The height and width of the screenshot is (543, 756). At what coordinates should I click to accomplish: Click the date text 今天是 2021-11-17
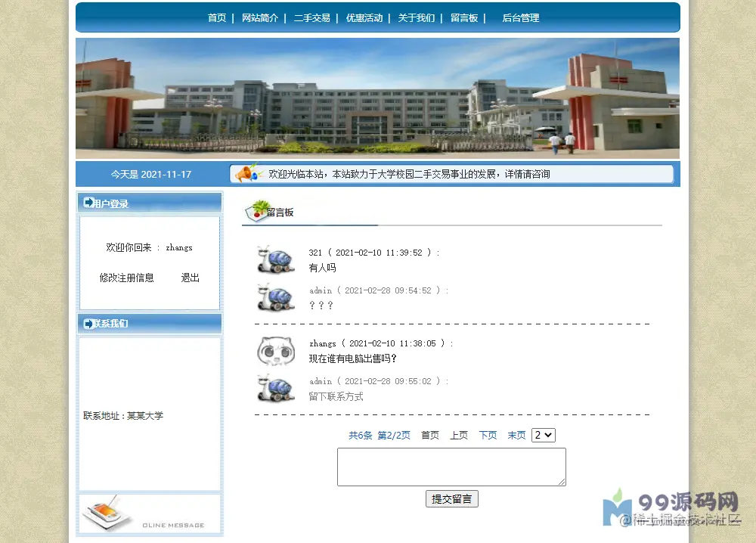tap(151, 174)
